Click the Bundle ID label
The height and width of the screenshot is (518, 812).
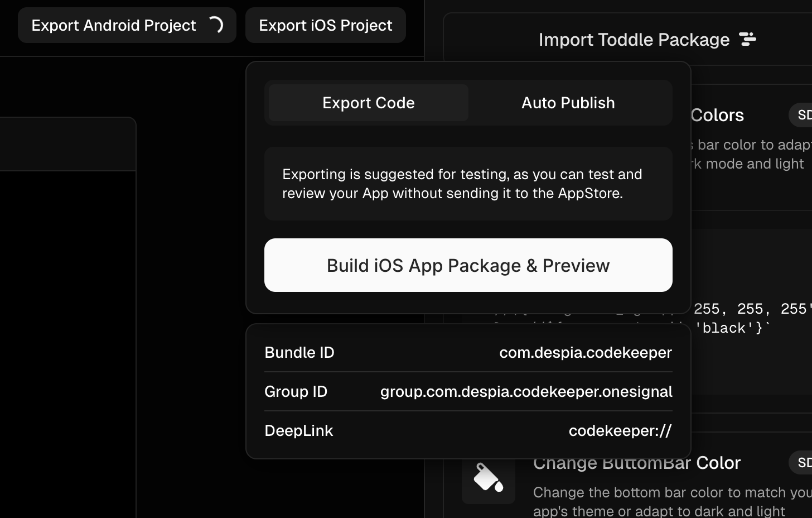299,353
